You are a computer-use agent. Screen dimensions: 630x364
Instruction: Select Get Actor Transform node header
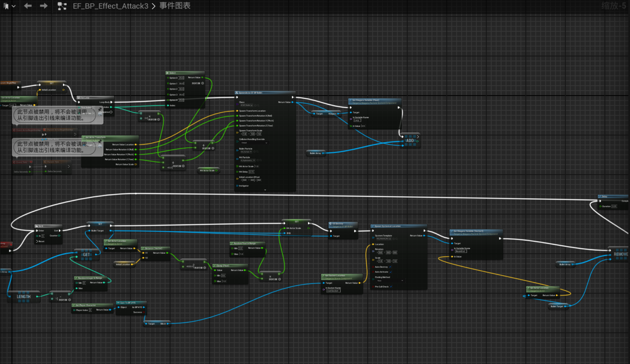pos(110,138)
